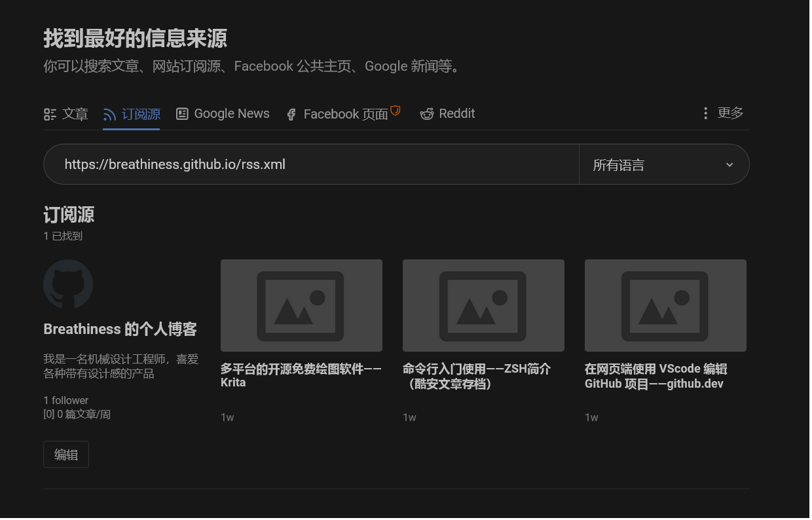This screenshot has width=812, height=520.
Task: Open the 文章 articles tab
Action: 65,114
